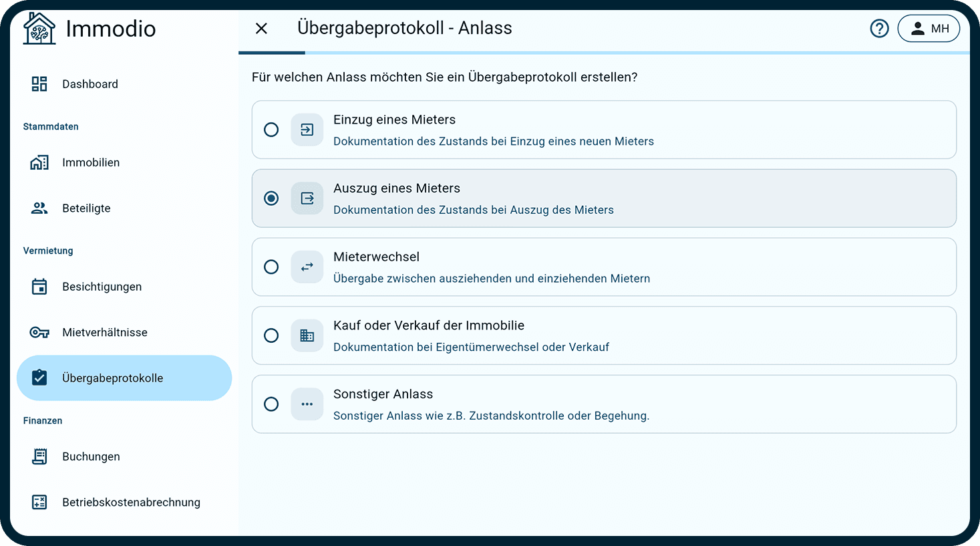Viewport: 980px width, 546px height.
Task: Click the "Kauf oder Verkauf der Immobilie" title
Action: pos(429,325)
